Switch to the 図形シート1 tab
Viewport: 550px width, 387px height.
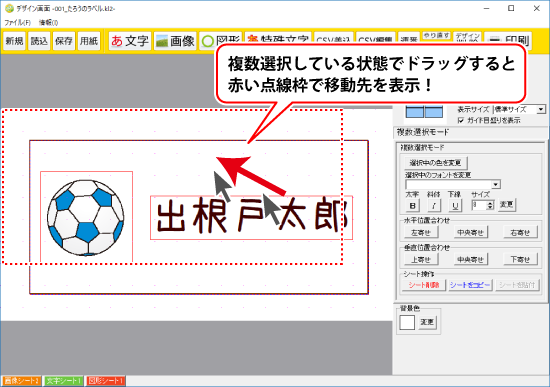(x=106, y=381)
